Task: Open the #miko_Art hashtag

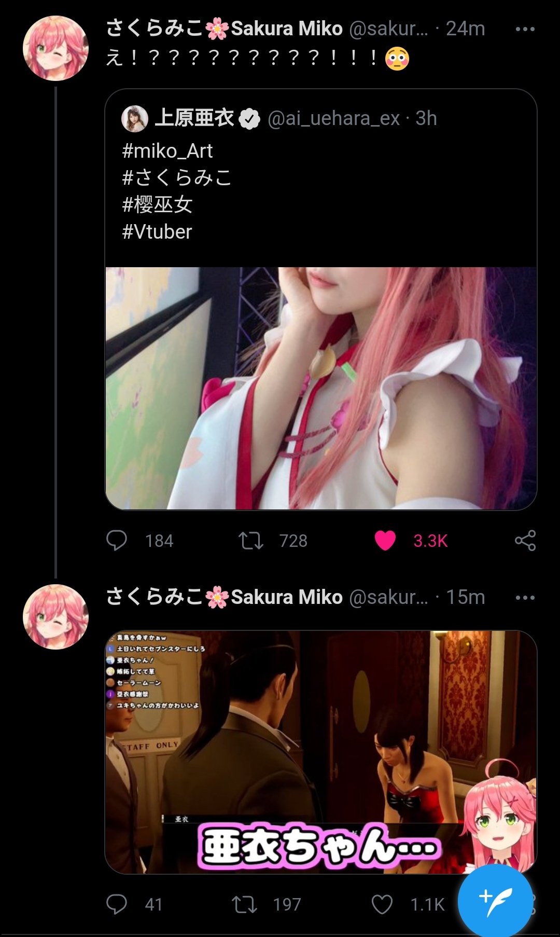Action: click(x=167, y=151)
